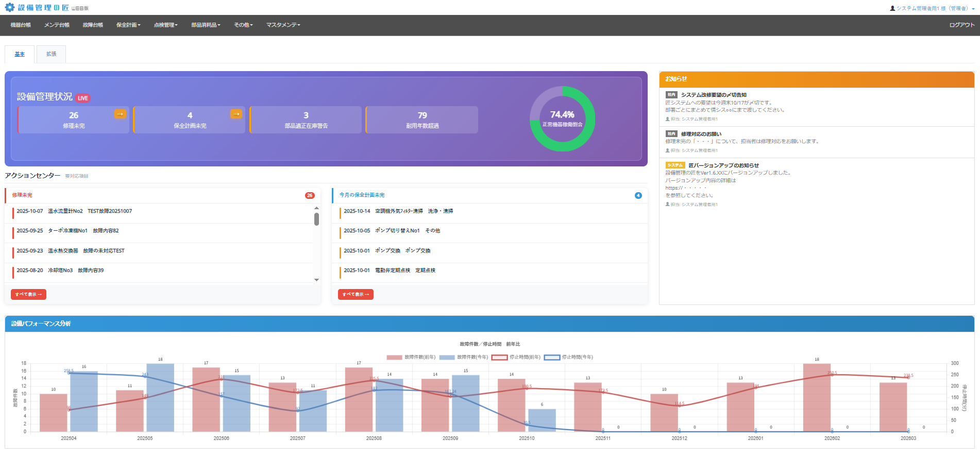
Task: Click the 修理未完 list scrollbar thumb
Action: 316,219
